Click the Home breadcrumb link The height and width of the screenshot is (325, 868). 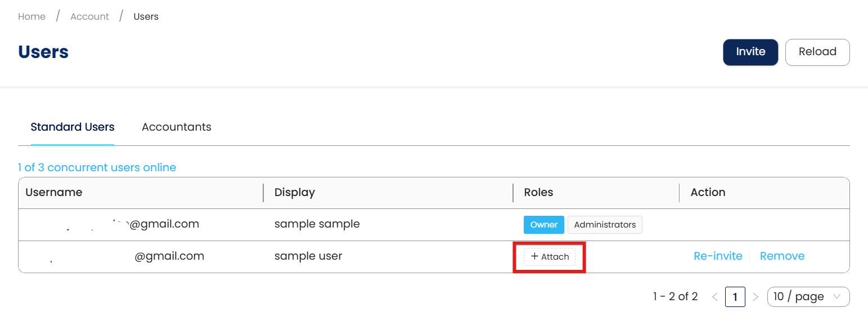pyautogui.click(x=32, y=16)
